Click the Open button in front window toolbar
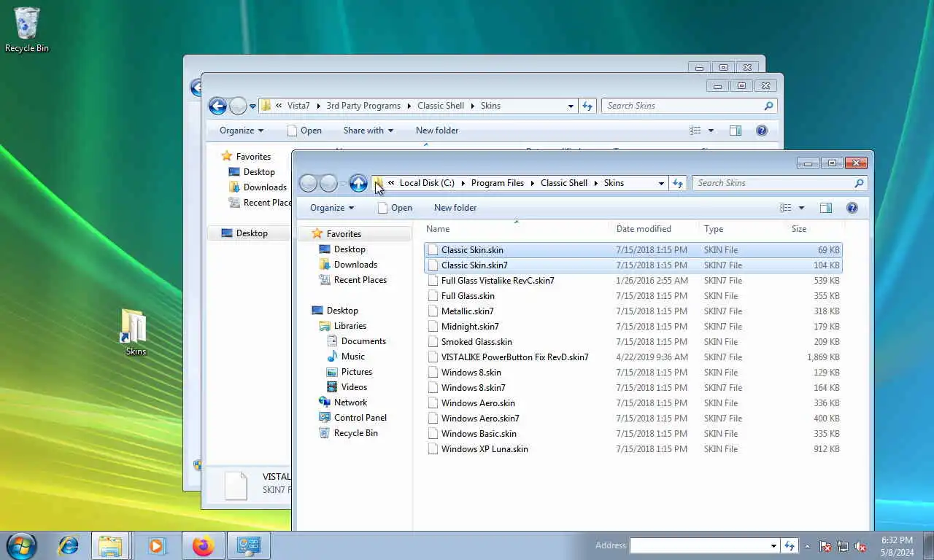This screenshot has height=560, width=934. [x=395, y=208]
